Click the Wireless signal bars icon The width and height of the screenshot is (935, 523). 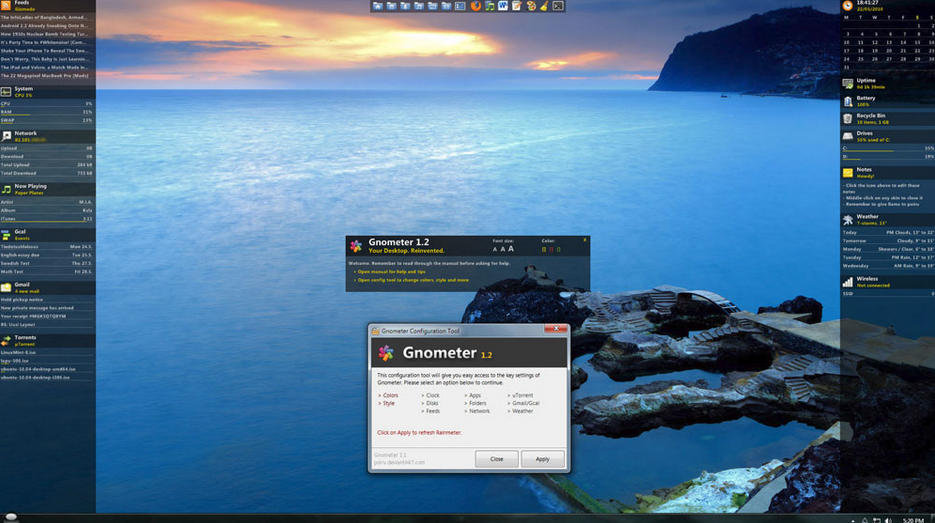[847, 281]
